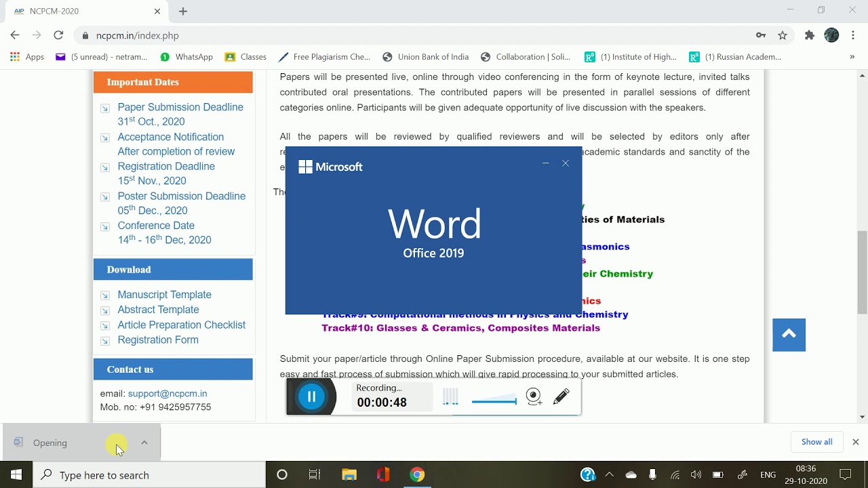Screen dimensions: 868x488
Task: Open the Free Plagiarism Checker bookmark
Action: point(324,57)
